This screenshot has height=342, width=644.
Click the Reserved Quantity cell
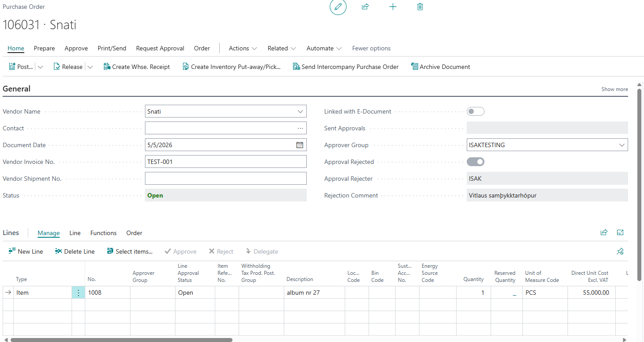[x=507, y=293]
